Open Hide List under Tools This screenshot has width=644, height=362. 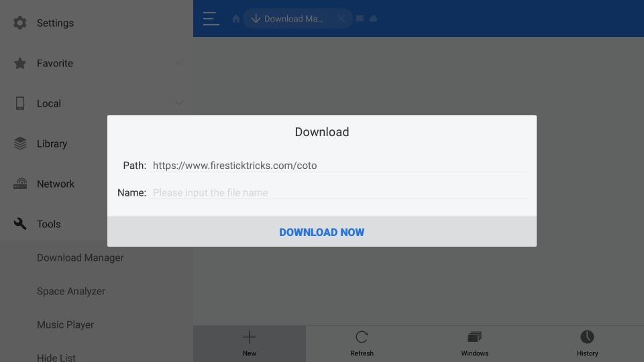(56, 357)
